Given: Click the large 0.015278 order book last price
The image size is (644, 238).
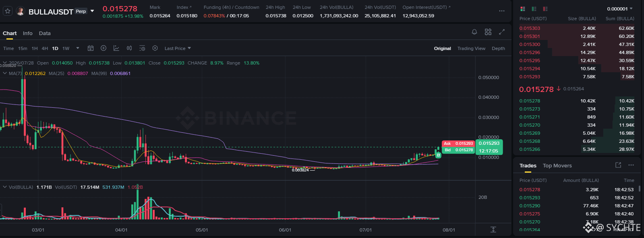Looking at the screenshot, I should 536,89.
